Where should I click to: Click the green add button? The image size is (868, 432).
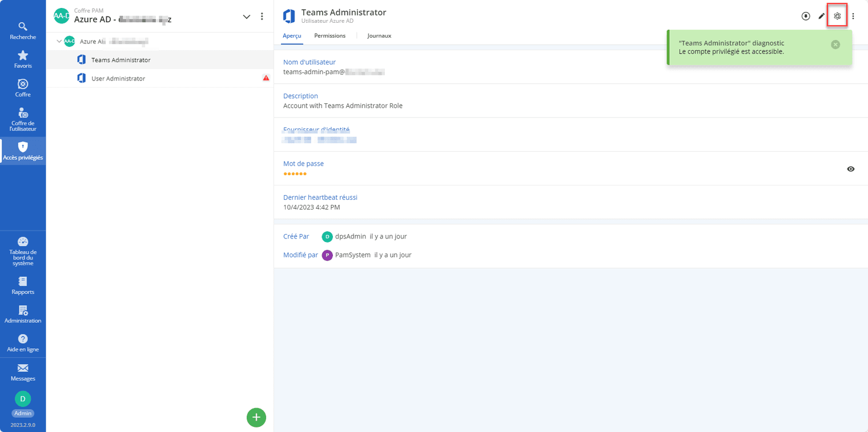256,417
